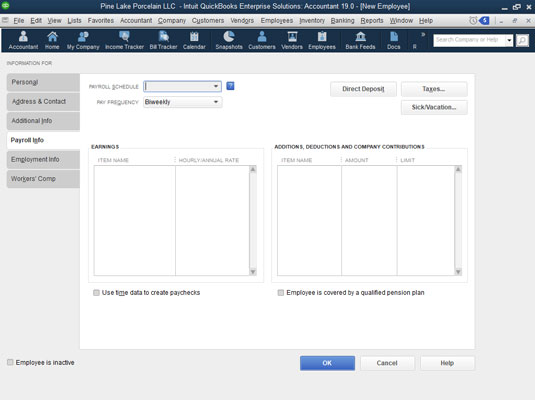Viewport: 535px width, 400px height.
Task: Click the Cancel button
Action: 387,363
